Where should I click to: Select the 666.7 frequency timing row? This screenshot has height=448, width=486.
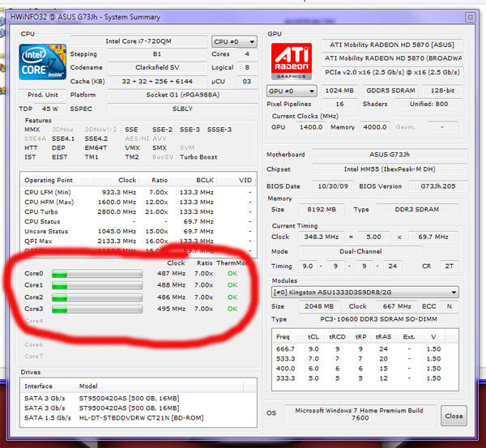[x=364, y=349]
